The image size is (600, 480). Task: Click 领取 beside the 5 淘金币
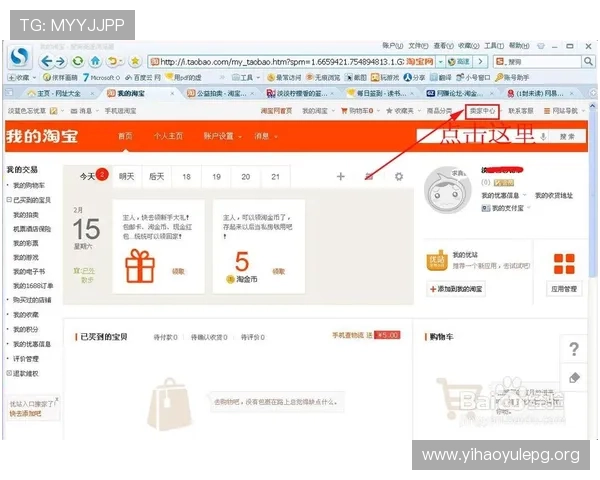pyautogui.click(x=278, y=272)
